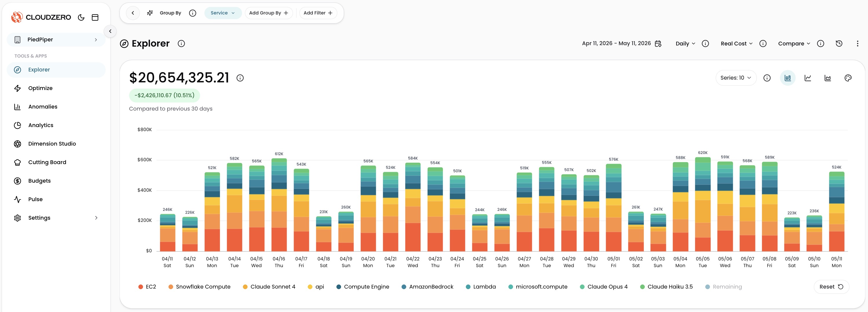Toggle microsoft.compute legend entry

point(538,287)
